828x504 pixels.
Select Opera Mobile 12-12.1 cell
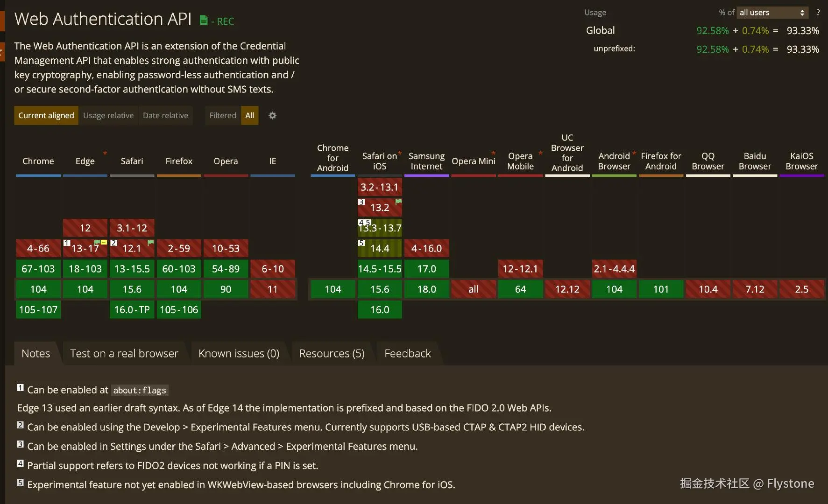(520, 269)
